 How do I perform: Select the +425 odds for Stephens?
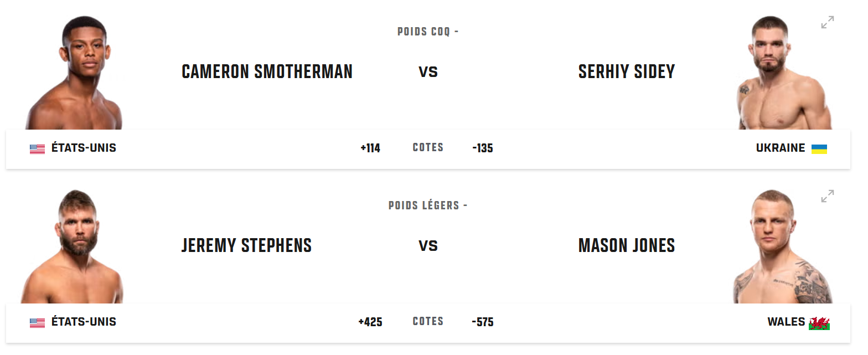(370, 322)
